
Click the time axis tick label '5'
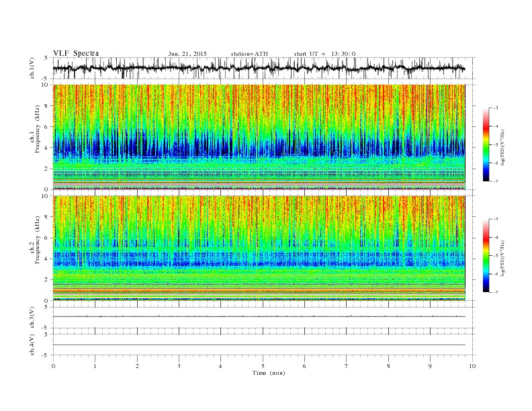pyautogui.click(x=263, y=366)
